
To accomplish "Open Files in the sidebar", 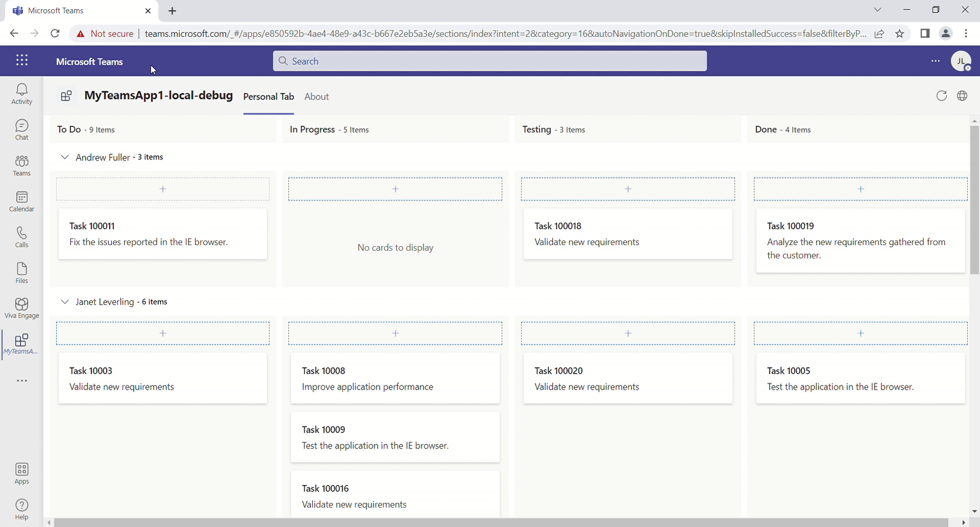I will [21, 273].
